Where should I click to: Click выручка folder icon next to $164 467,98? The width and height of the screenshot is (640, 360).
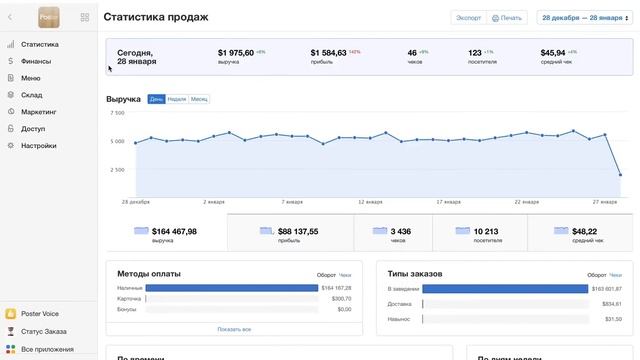[141, 231]
